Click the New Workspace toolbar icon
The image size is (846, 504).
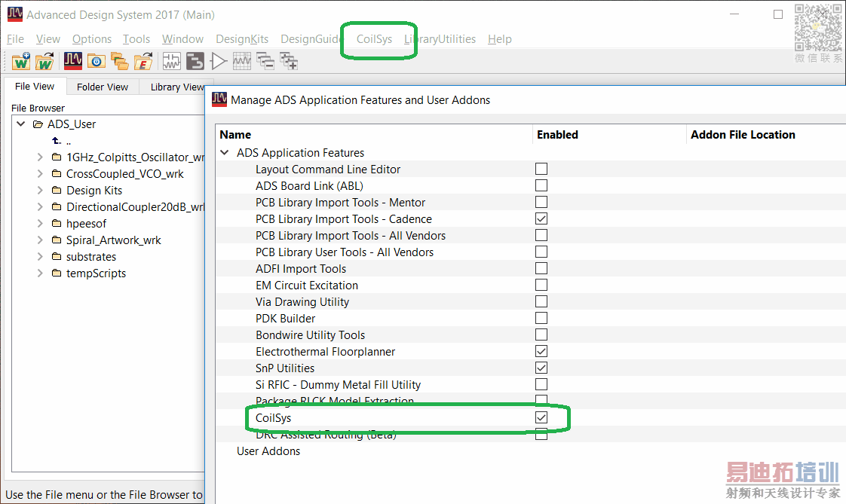tap(21, 62)
